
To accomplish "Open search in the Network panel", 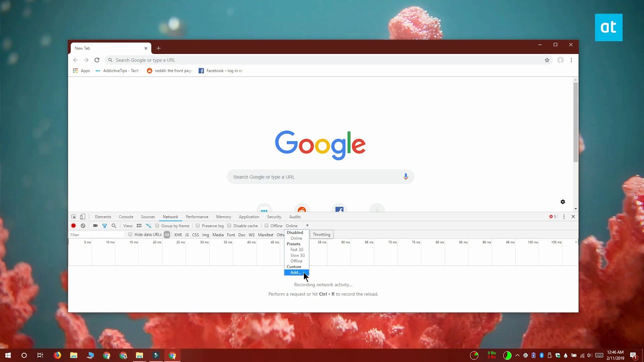I will (x=114, y=226).
